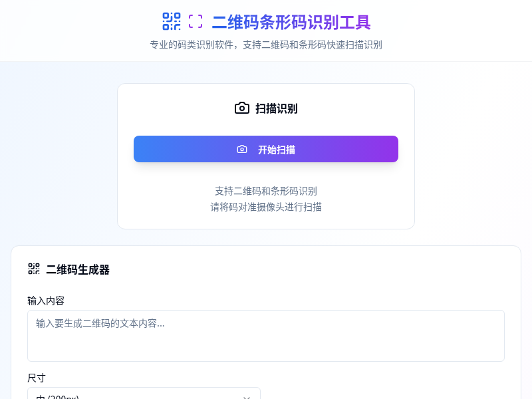Click the 二维码生成器 heading text
The height and width of the screenshot is (399, 532).
pyautogui.click(x=78, y=270)
